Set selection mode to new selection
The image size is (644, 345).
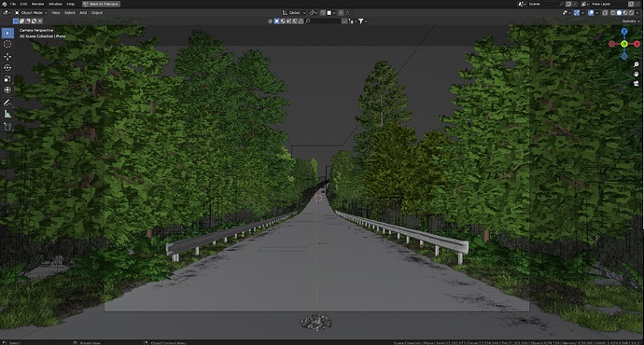(x=16, y=21)
